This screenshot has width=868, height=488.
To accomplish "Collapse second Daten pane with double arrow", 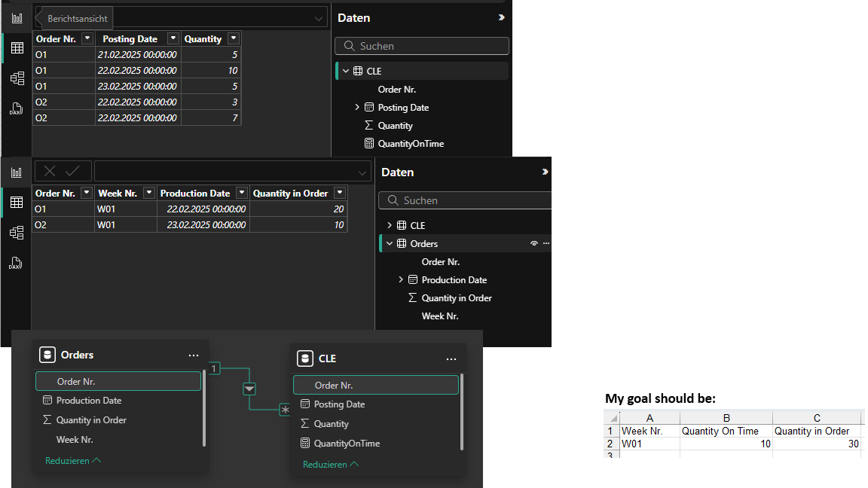I will tap(546, 172).
